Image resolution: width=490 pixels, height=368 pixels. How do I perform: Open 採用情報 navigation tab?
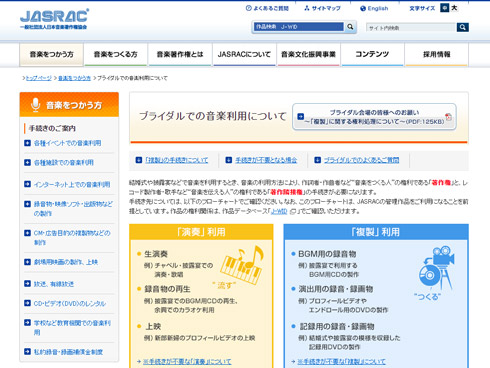[x=437, y=54]
